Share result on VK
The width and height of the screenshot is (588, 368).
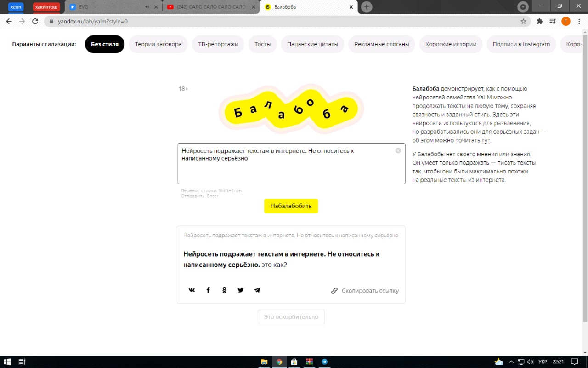click(x=192, y=290)
